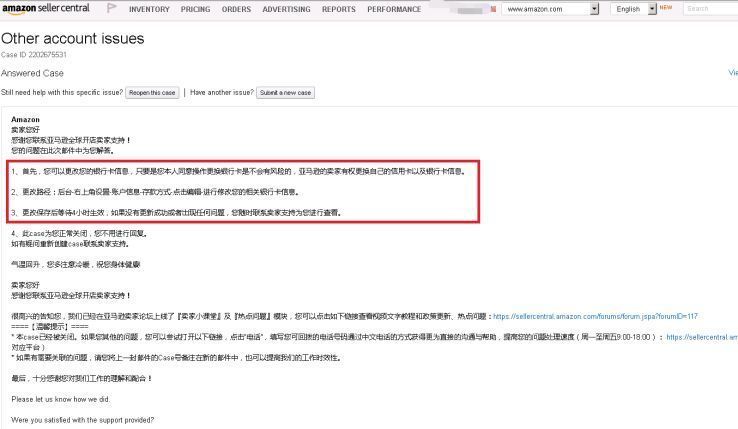Screen dimensions: 738x429
Task: Open the INVENTORY menu
Action: 149,9
